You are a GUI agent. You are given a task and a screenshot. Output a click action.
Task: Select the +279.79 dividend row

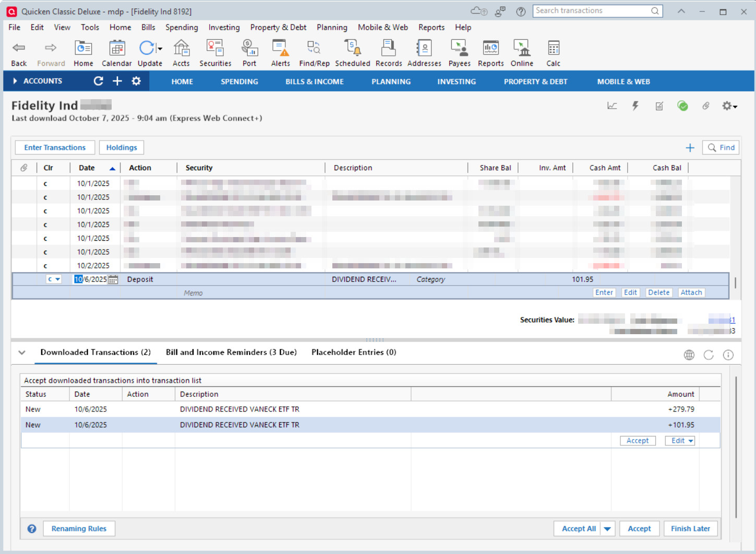pyautogui.click(x=370, y=409)
